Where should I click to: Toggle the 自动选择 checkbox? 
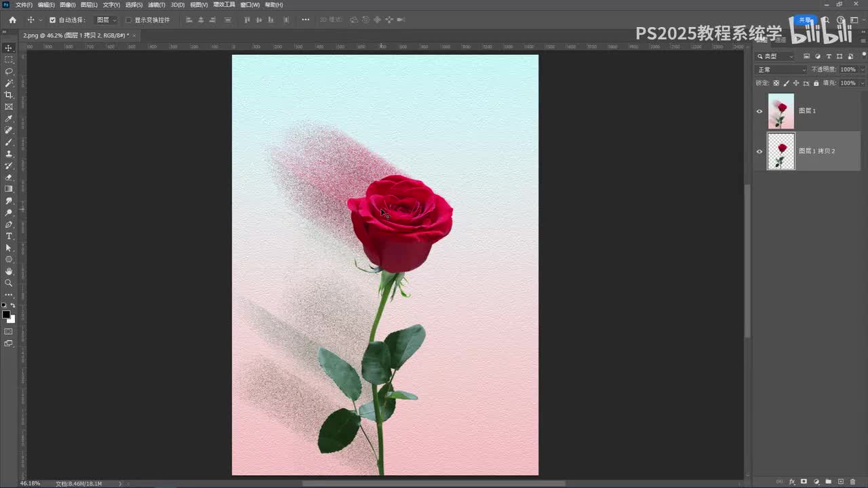pos(52,20)
